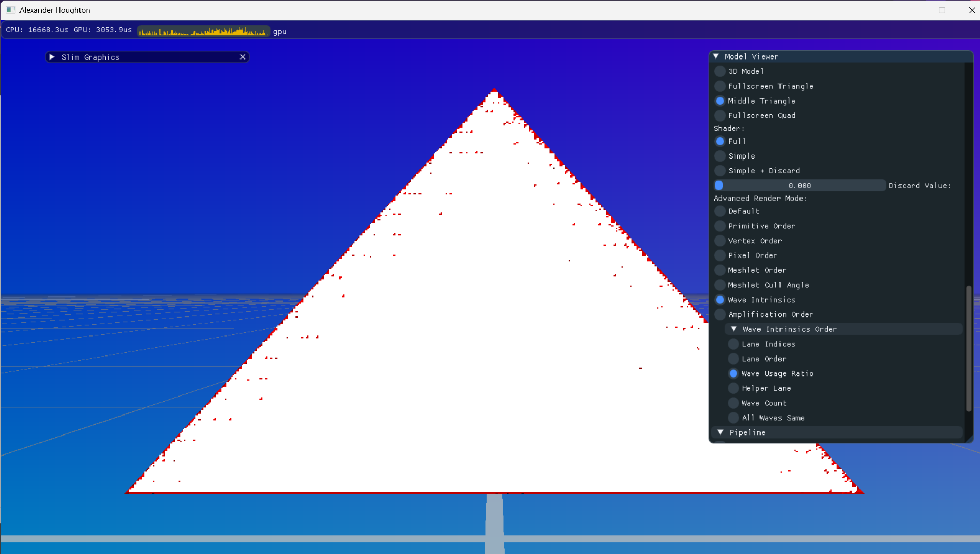Collapse the Model Viewer panel
Screen dimensions: 980x554
click(716, 56)
